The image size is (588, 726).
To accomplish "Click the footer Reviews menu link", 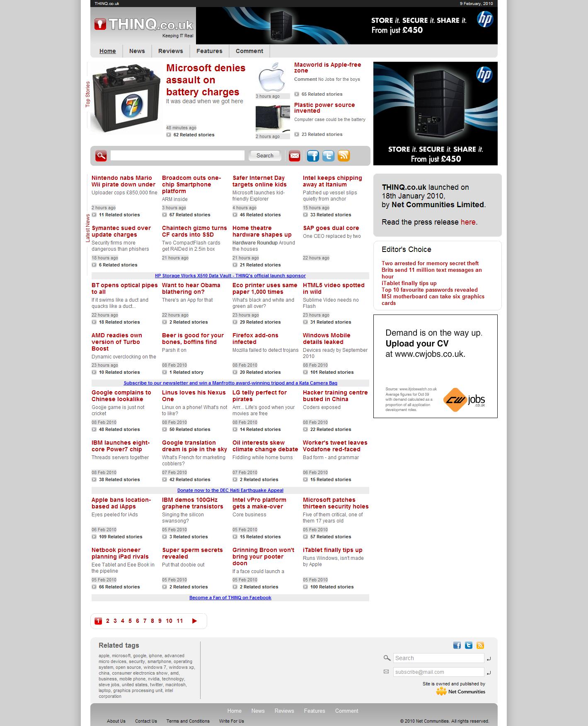I will pos(284,711).
